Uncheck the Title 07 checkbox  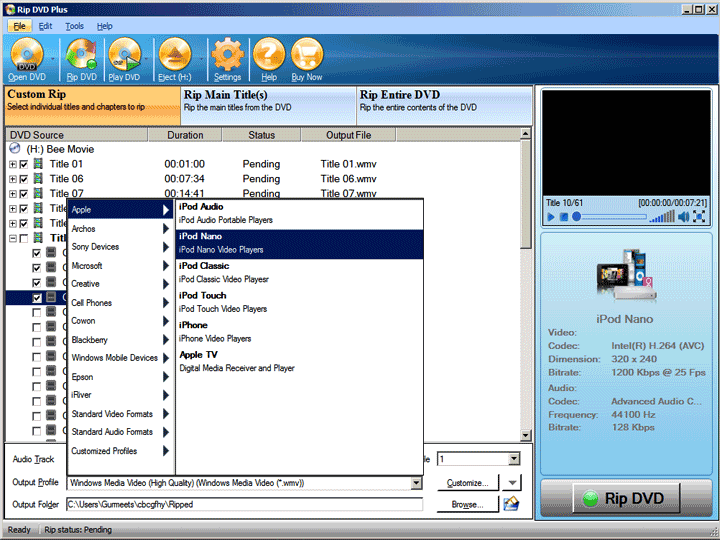click(24, 194)
